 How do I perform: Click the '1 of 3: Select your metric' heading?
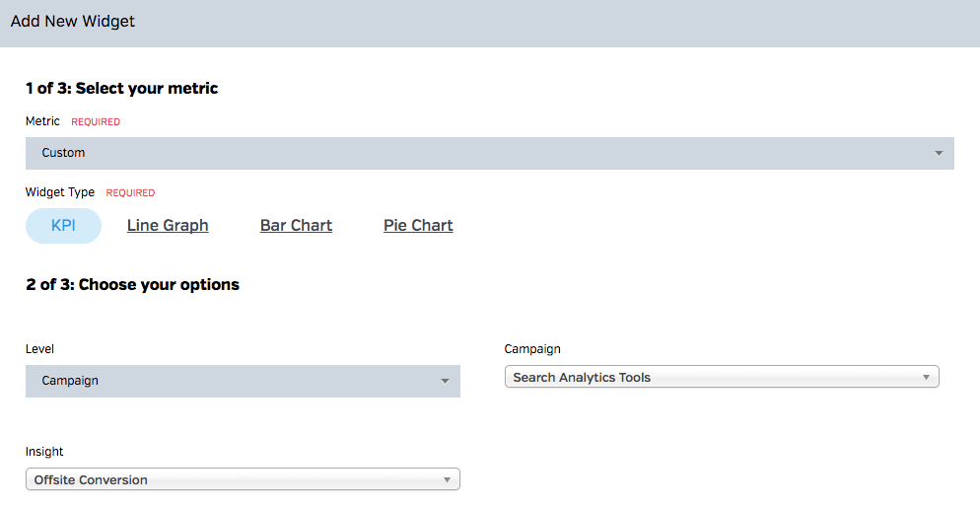click(x=121, y=89)
